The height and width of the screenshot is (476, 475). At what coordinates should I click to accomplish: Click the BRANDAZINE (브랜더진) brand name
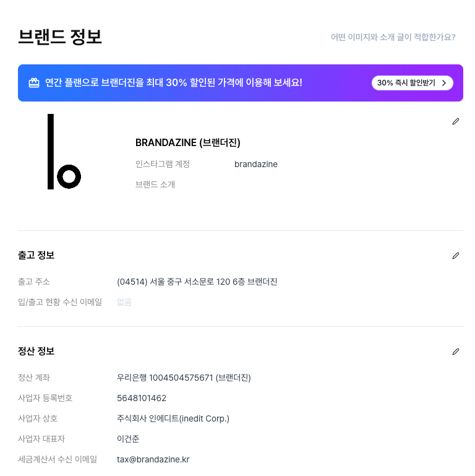[188, 142]
